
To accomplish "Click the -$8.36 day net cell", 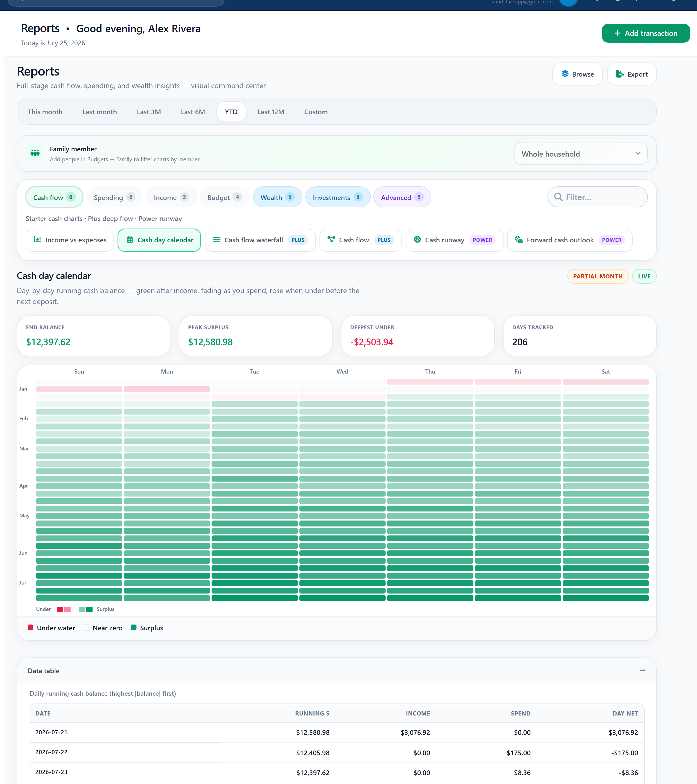I will tap(628, 773).
